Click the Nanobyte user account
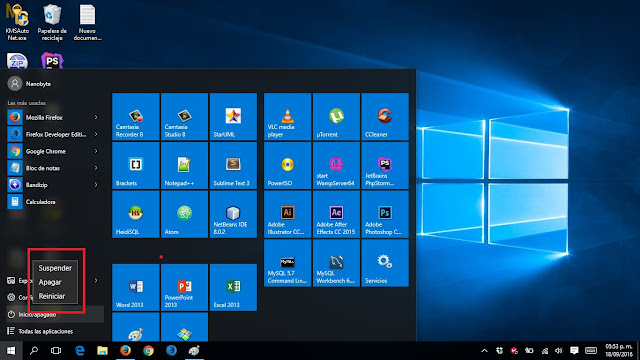 click(29, 84)
